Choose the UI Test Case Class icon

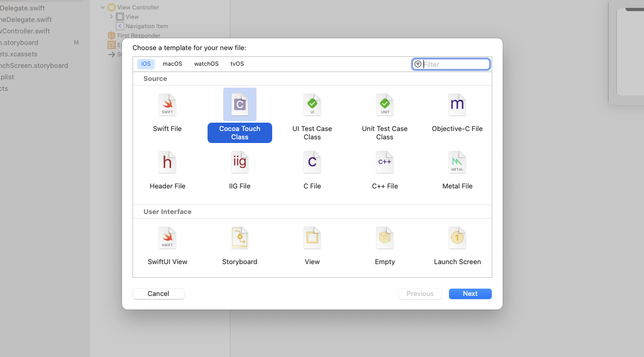click(x=312, y=105)
